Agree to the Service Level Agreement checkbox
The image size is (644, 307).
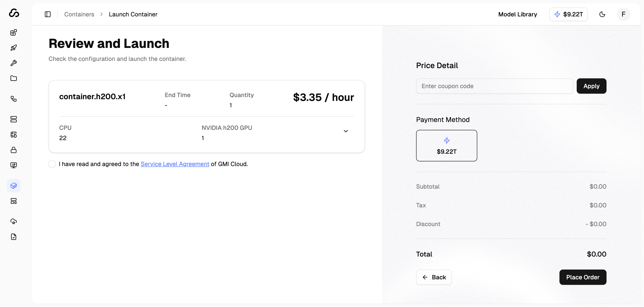[52, 164]
